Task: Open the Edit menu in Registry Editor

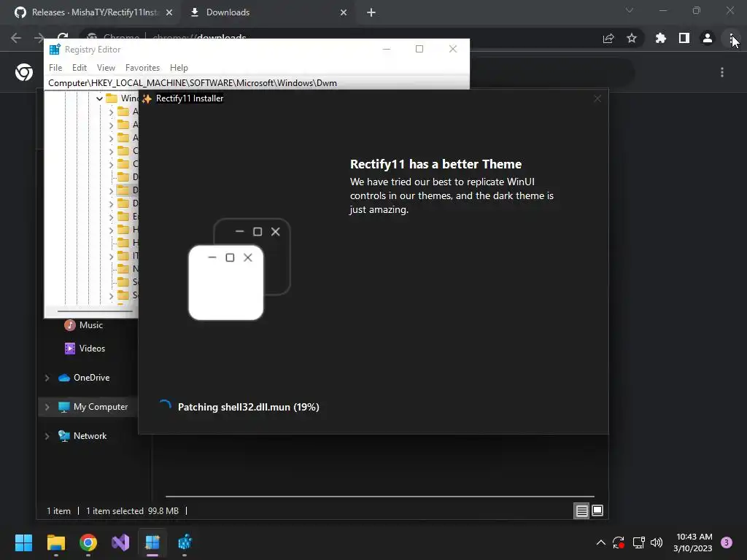Action: (79, 68)
